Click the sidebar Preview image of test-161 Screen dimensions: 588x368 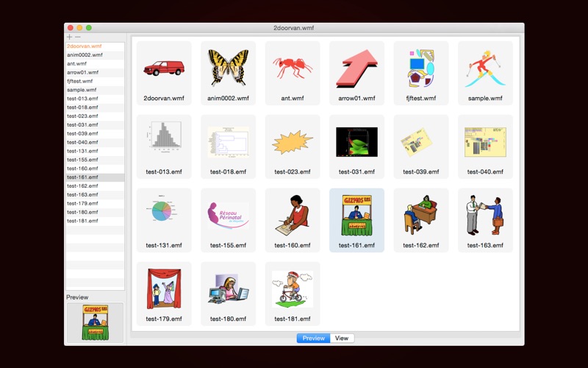[x=96, y=322]
